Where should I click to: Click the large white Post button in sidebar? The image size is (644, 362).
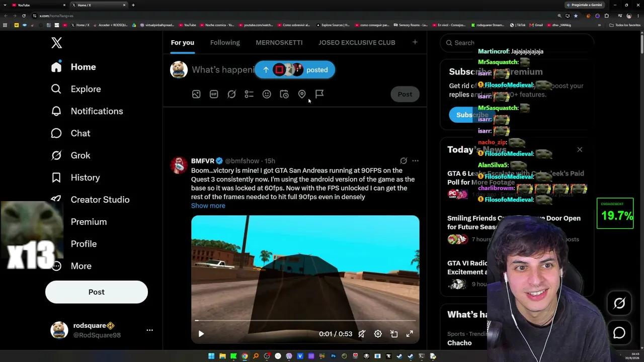[x=97, y=292]
